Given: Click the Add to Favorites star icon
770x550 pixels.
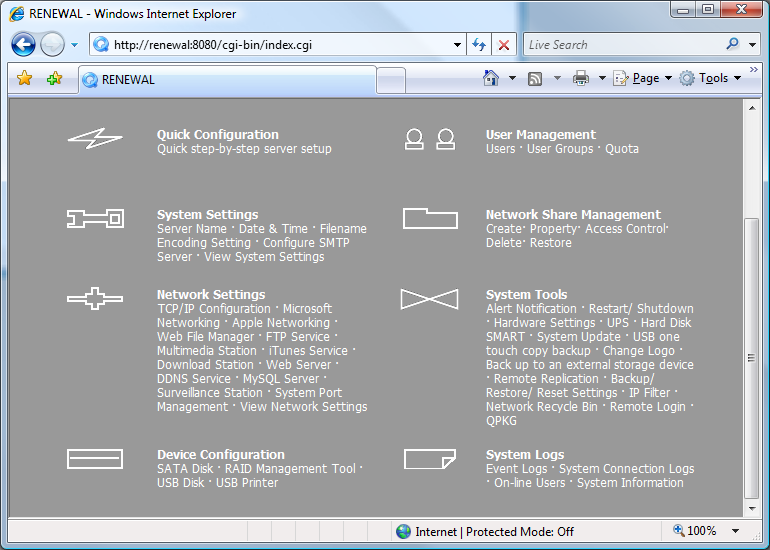Looking at the screenshot, I should 54,79.
